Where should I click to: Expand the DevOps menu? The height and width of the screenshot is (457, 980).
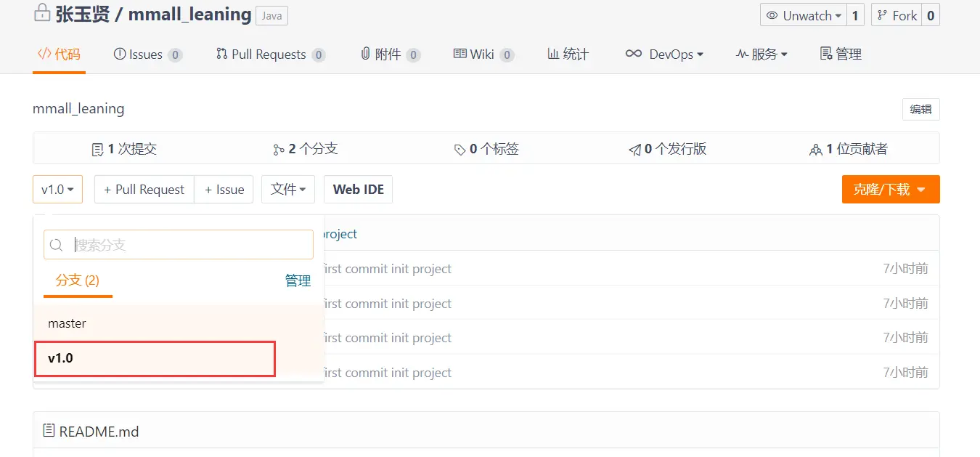coord(664,54)
